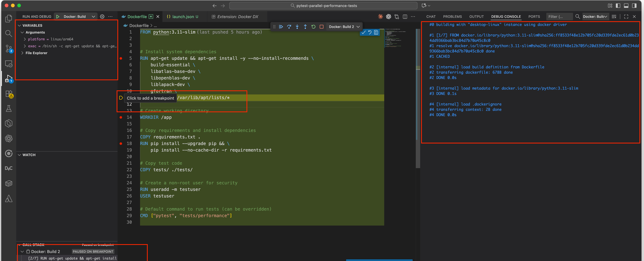Stop the Docker build debug session
The width and height of the screenshot is (644, 261).
(322, 27)
